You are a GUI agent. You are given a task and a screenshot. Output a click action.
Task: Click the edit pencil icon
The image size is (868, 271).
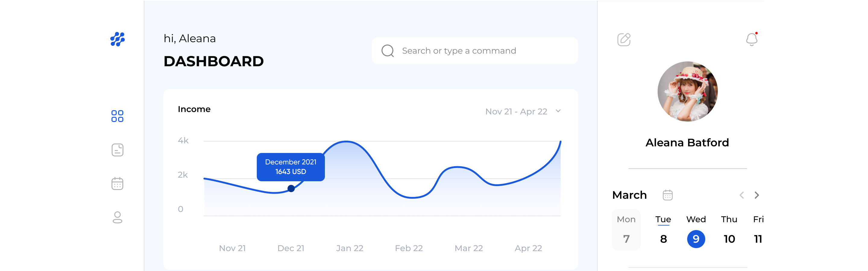[624, 39]
